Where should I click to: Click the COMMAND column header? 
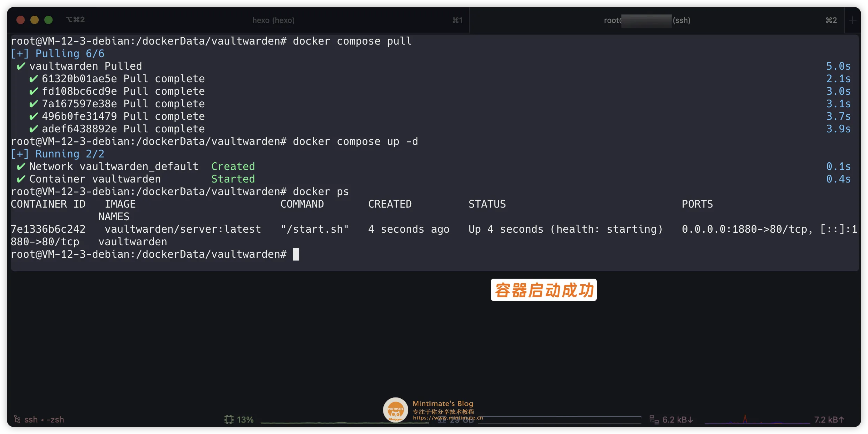(302, 204)
